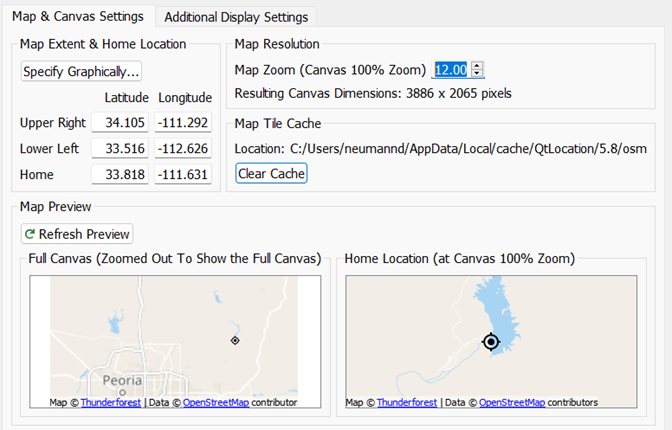Click the refresh icon on Refresh Preview
The width and height of the screenshot is (672, 430).
pyautogui.click(x=30, y=234)
